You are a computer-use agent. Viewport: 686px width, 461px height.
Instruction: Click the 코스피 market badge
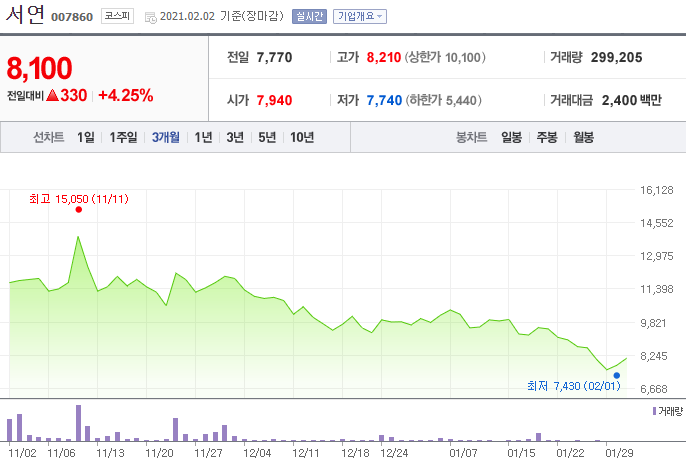coord(117,16)
